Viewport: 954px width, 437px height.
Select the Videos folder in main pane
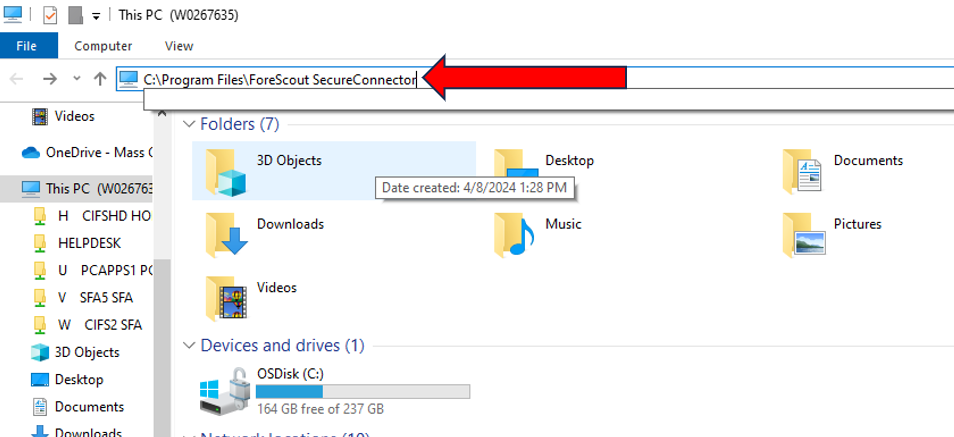coord(251,298)
